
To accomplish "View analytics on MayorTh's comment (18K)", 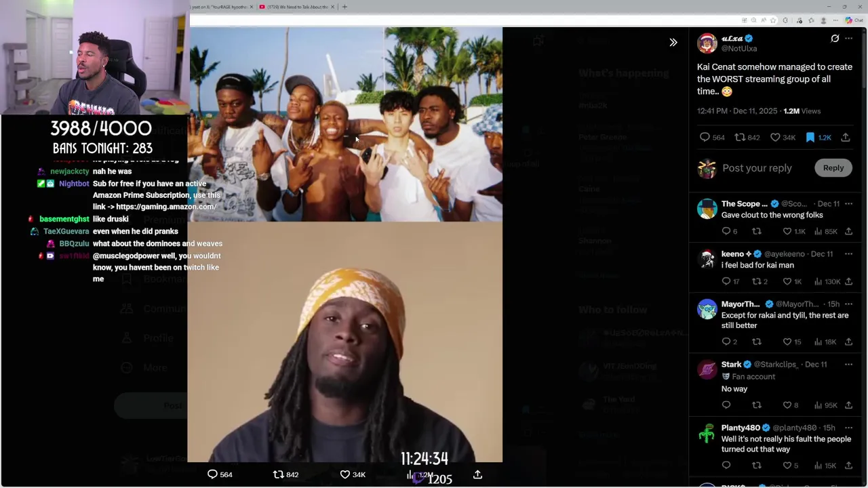I will [x=825, y=342].
